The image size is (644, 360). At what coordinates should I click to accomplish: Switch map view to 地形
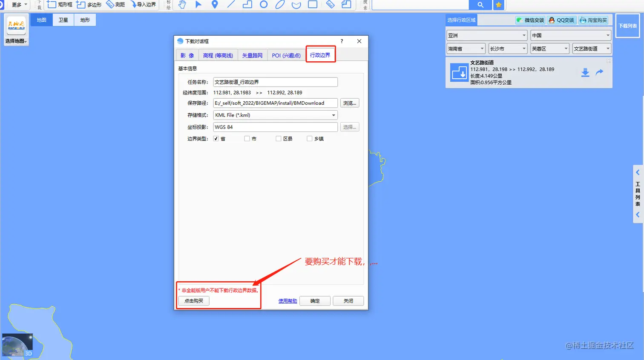pos(85,20)
